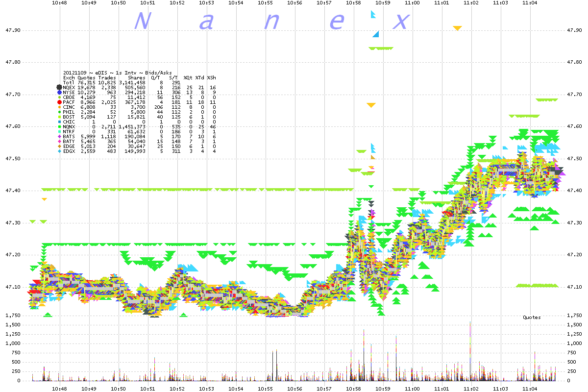The image size is (588, 392).
Task: Click the blue square CHIC legend marker
Action: pyautogui.click(x=59, y=122)
